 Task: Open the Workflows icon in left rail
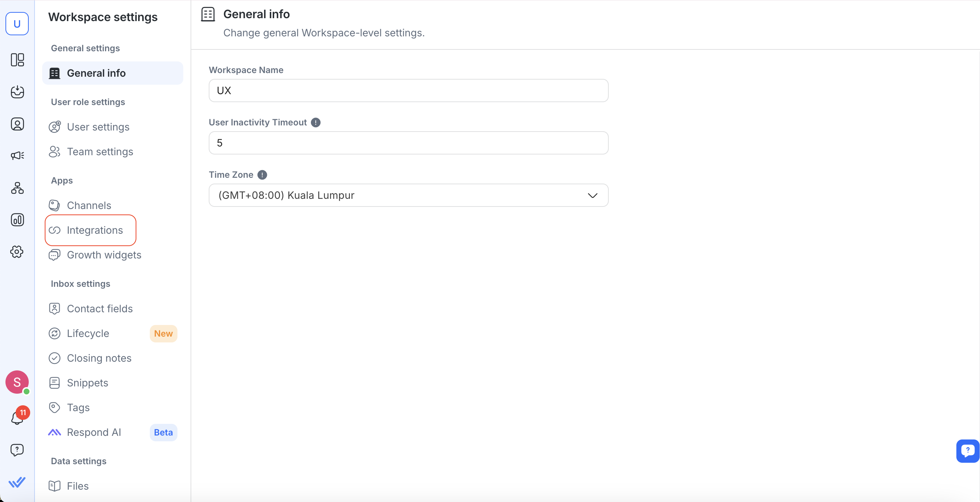(x=17, y=188)
